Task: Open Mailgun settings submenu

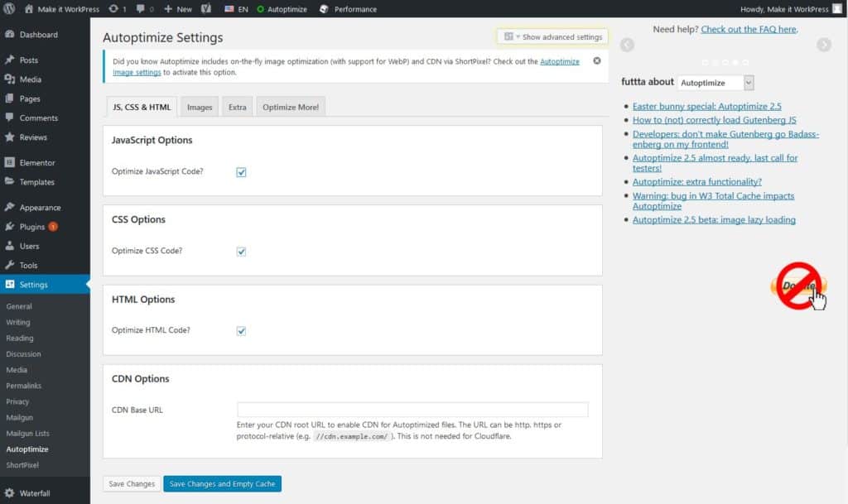Action: coord(20,418)
